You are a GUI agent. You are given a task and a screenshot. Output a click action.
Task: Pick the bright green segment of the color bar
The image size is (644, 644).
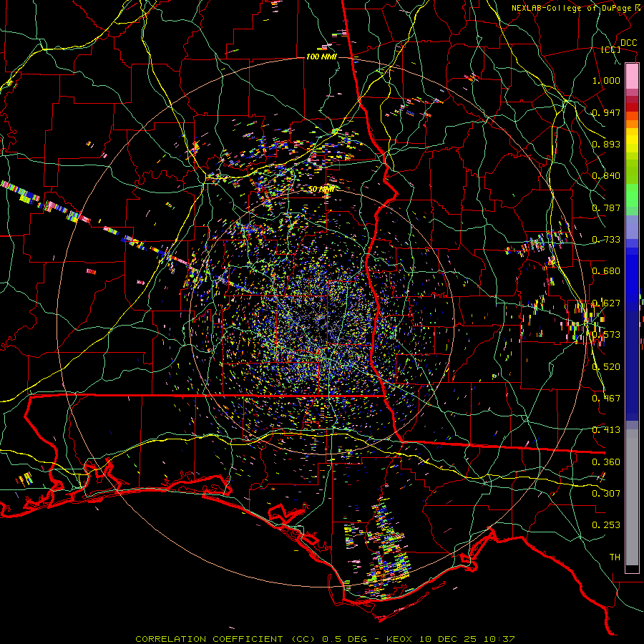(x=632, y=195)
